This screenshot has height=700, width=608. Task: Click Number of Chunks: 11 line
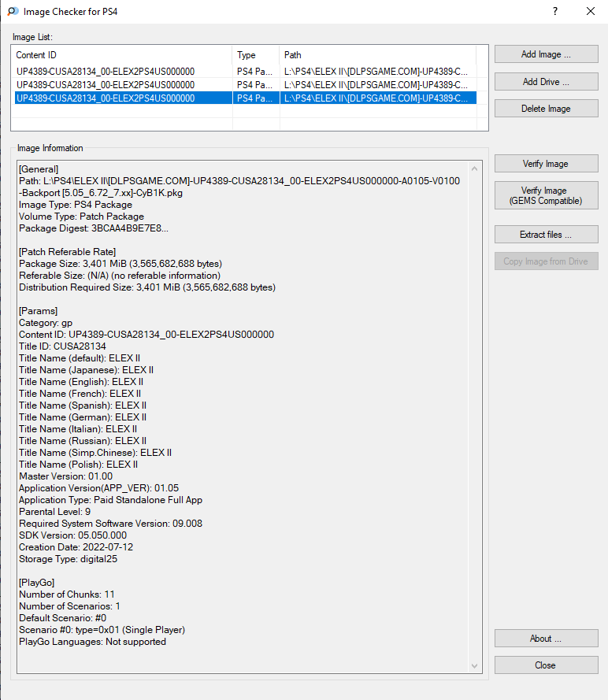(66, 594)
